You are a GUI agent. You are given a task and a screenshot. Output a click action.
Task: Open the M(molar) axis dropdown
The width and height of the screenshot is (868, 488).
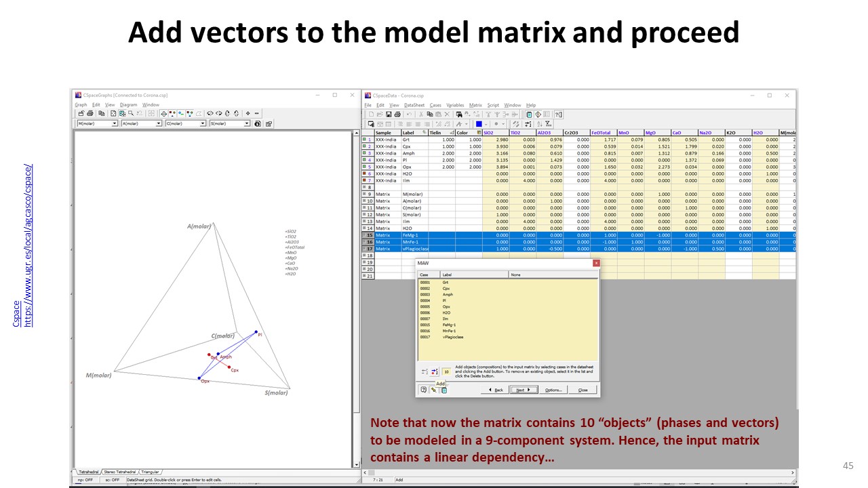tap(115, 124)
